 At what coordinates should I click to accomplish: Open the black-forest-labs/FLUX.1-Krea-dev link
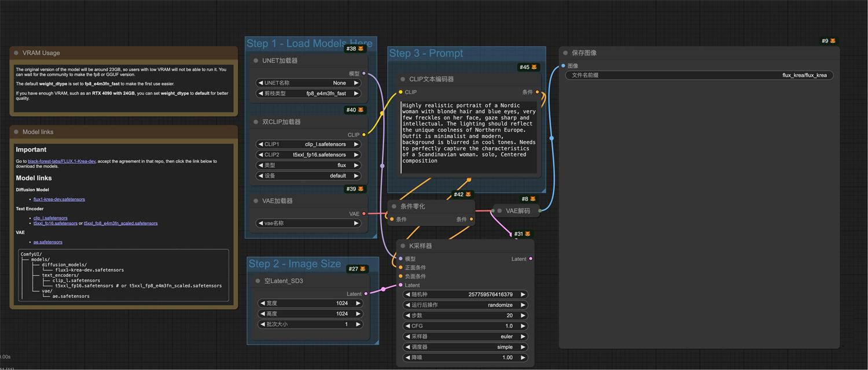point(61,161)
